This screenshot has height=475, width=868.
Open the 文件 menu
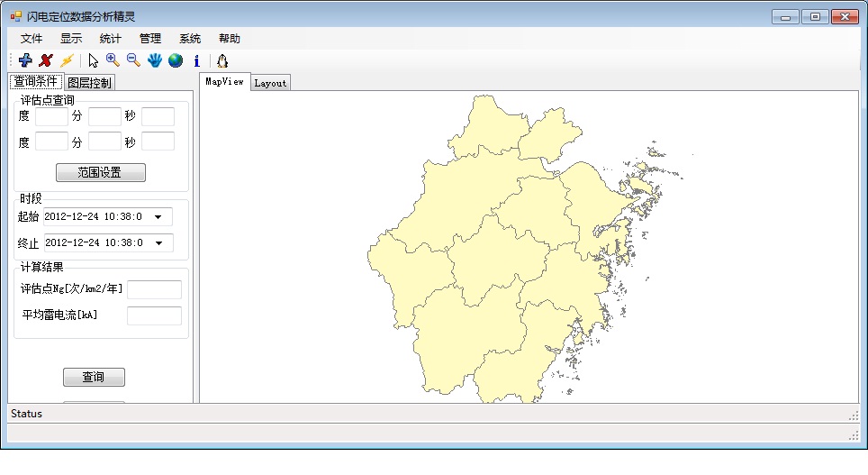pos(32,39)
